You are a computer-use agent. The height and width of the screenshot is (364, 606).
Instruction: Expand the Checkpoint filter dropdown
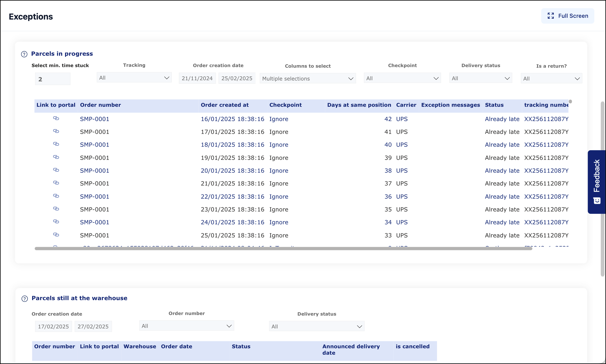[x=402, y=78]
